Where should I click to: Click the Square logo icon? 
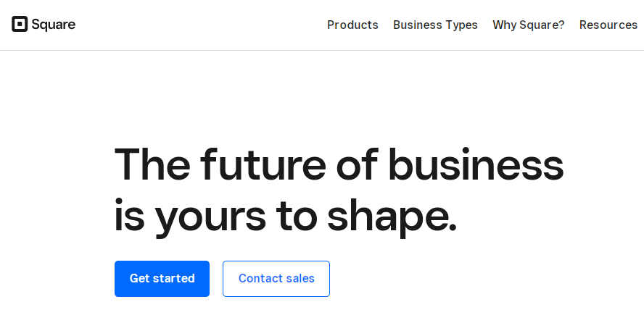(20, 25)
